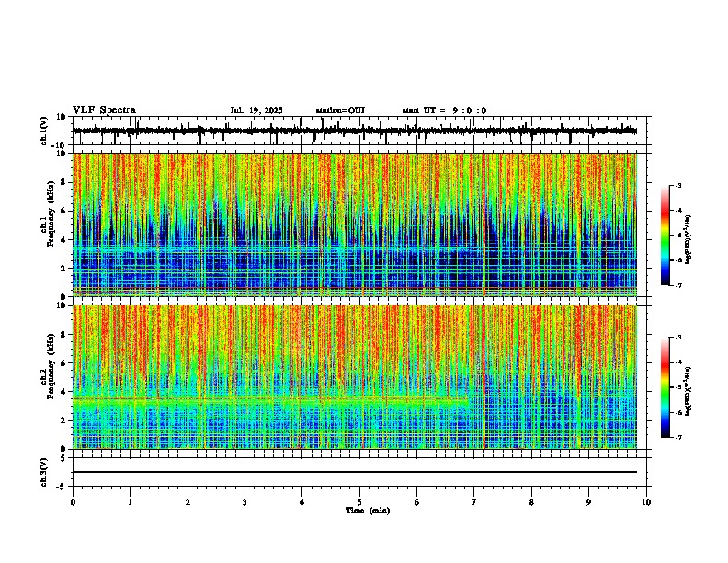Click the ch.2 colorbar "-7" tick label
Viewport: 728px width, 563px height.
[677, 437]
